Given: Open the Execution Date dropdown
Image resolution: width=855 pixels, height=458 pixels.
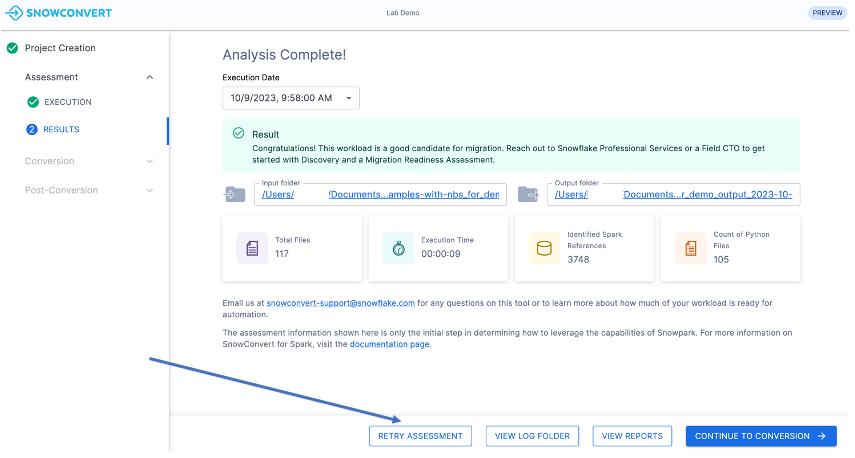Looking at the screenshot, I should point(290,98).
